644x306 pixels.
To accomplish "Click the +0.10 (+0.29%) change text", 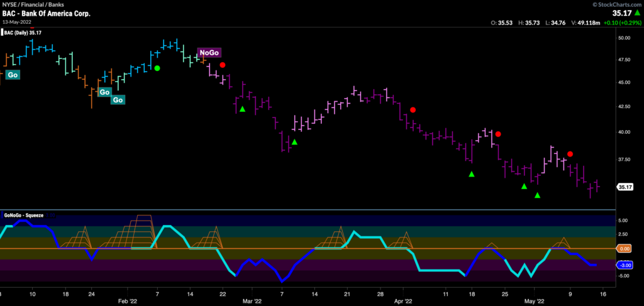I will click(x=622, y=23).
